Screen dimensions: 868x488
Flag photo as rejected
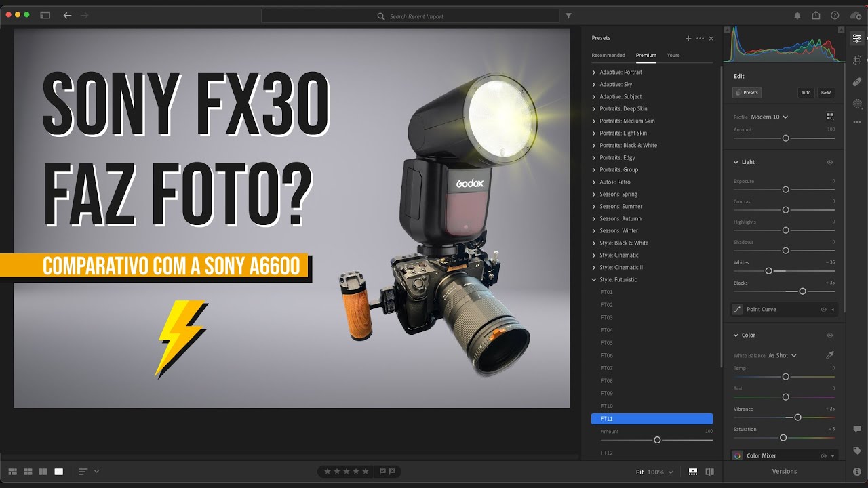(x=392, y=471)
